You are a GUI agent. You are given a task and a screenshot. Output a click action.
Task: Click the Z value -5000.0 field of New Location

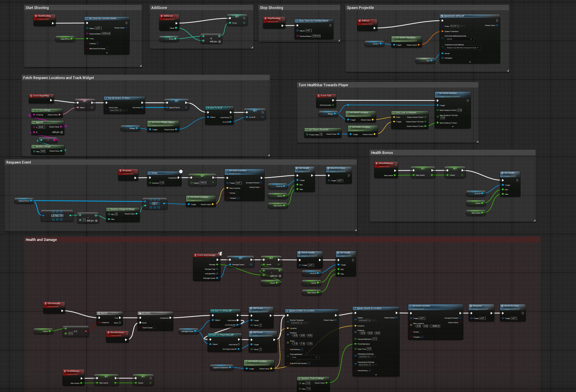(x=435, y=326)
